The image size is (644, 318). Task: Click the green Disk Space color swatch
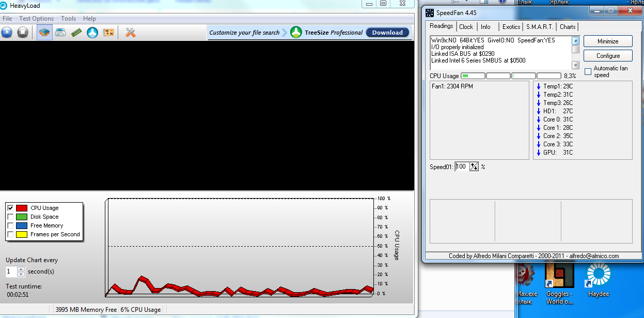[22, 217]
